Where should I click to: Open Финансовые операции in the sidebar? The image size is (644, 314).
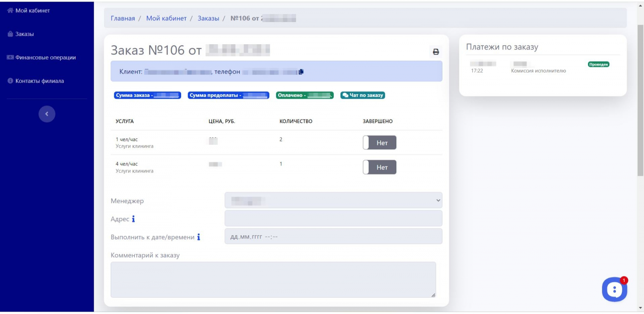(41, 57)
